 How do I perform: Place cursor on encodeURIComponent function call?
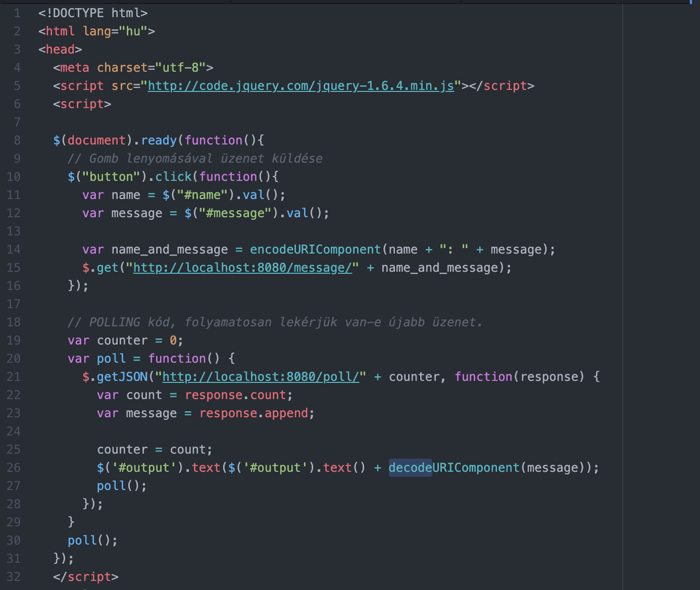point(315,250)
